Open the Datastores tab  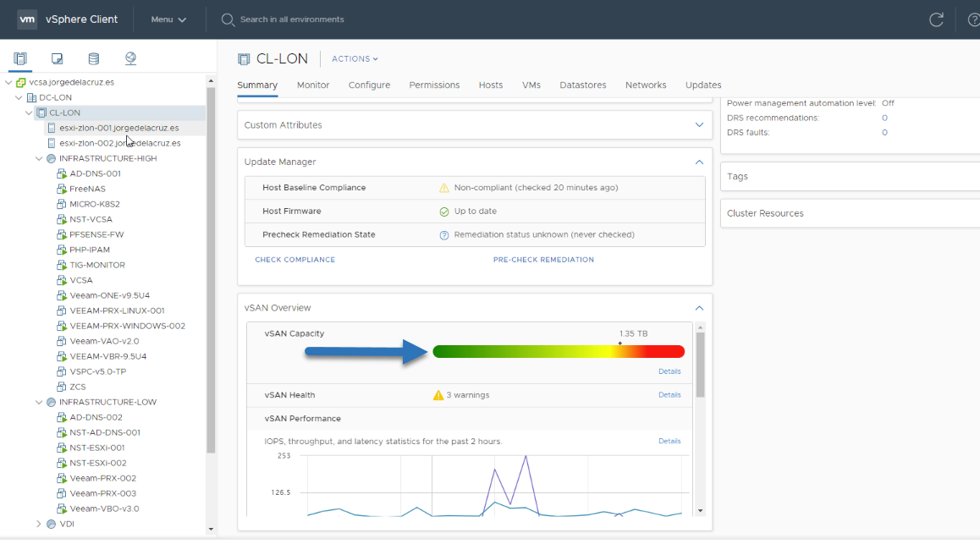pyautogui.click(x=582, y=85)
